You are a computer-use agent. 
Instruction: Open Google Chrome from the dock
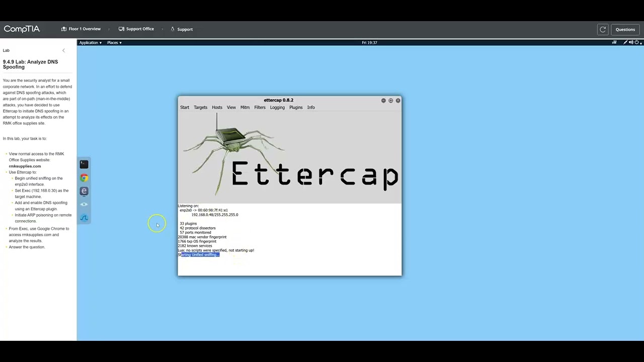tap(84, 178)
